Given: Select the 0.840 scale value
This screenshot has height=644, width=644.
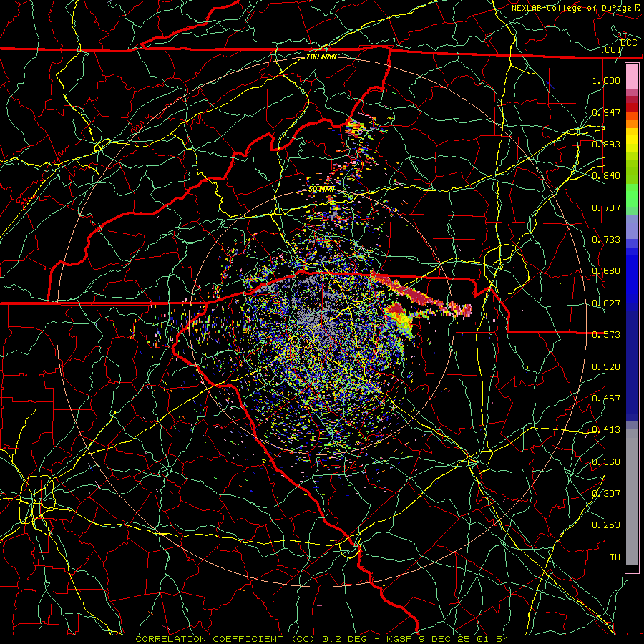Looking at the screenshot, I should coord(606,175).
